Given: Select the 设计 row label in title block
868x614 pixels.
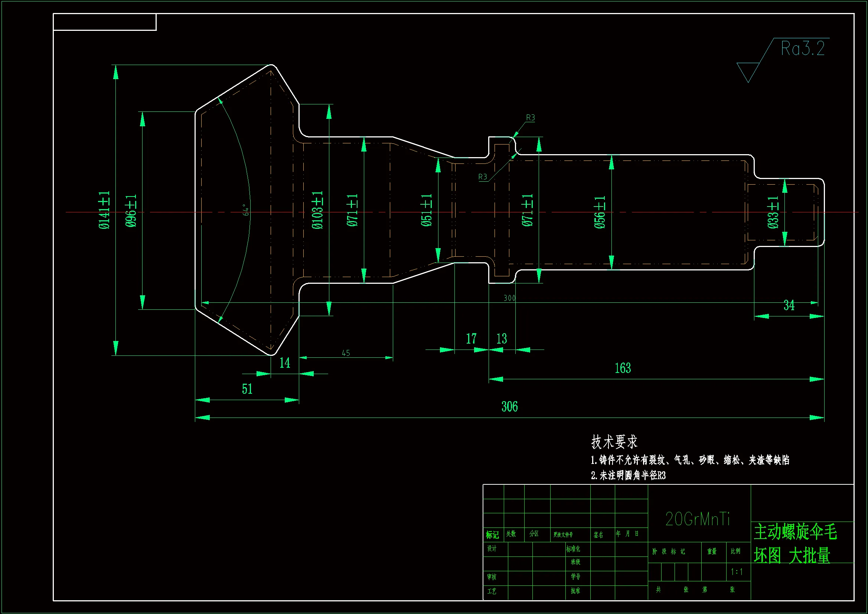Looking at the screenshot, I should (492, 549).
